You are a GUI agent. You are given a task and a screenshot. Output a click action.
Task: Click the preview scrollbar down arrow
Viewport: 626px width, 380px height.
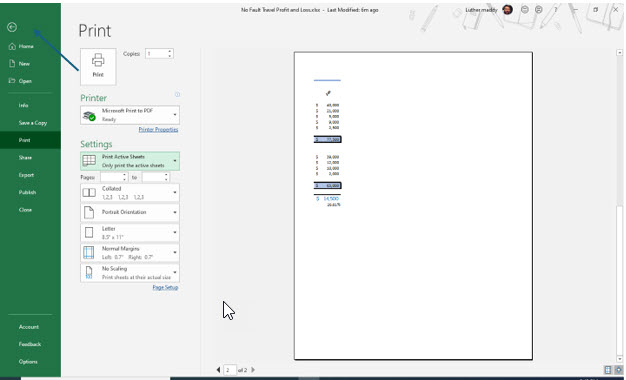click(620, 359)
